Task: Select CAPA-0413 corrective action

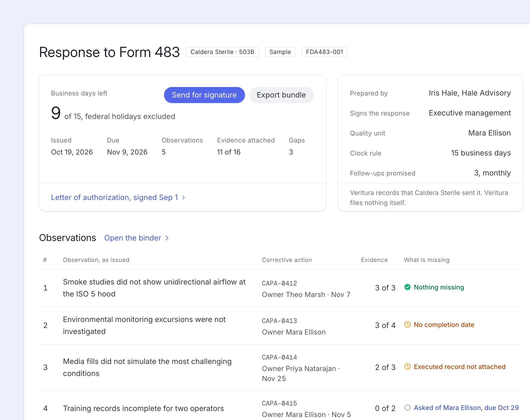Action: coord(279,321)
